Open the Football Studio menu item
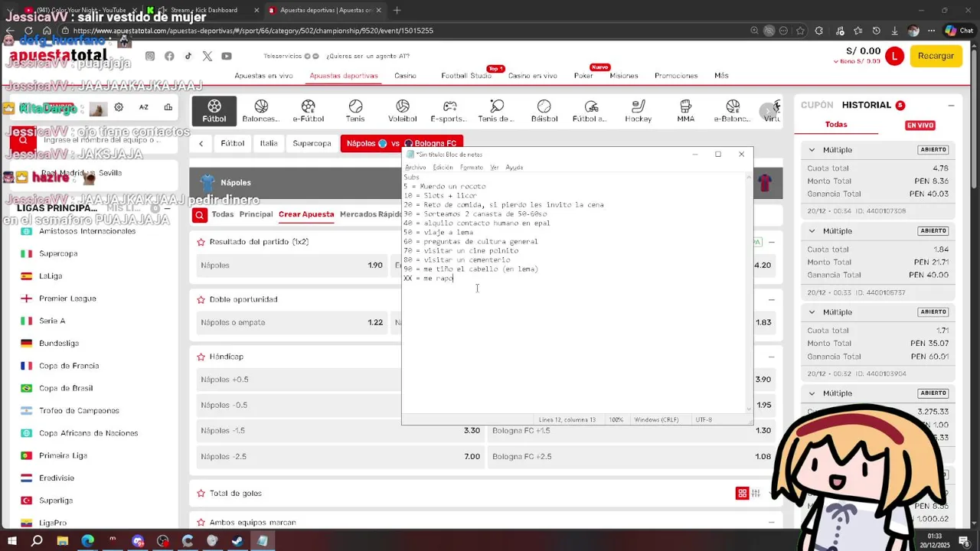The height and width of the screenshot is (551, 980). coord(466,76)
